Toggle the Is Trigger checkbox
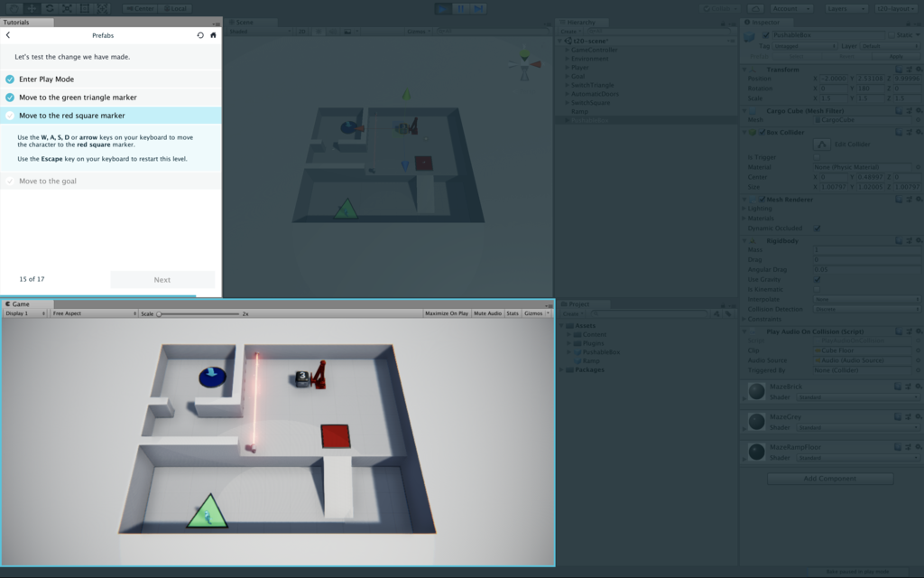924x578 pixels. pyautogui.click(x=817, y=157)
